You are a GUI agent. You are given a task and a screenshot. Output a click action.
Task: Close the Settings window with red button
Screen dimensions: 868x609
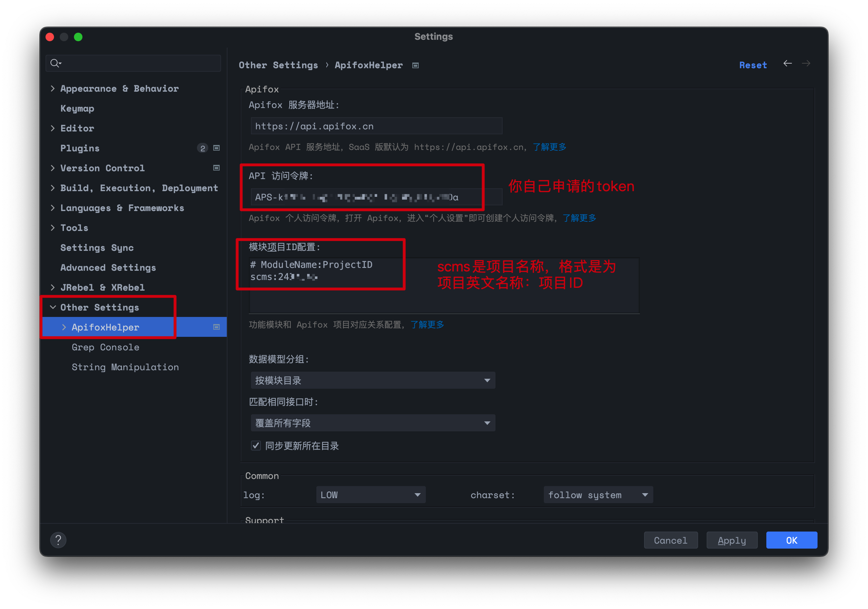[x=49, y=37]
